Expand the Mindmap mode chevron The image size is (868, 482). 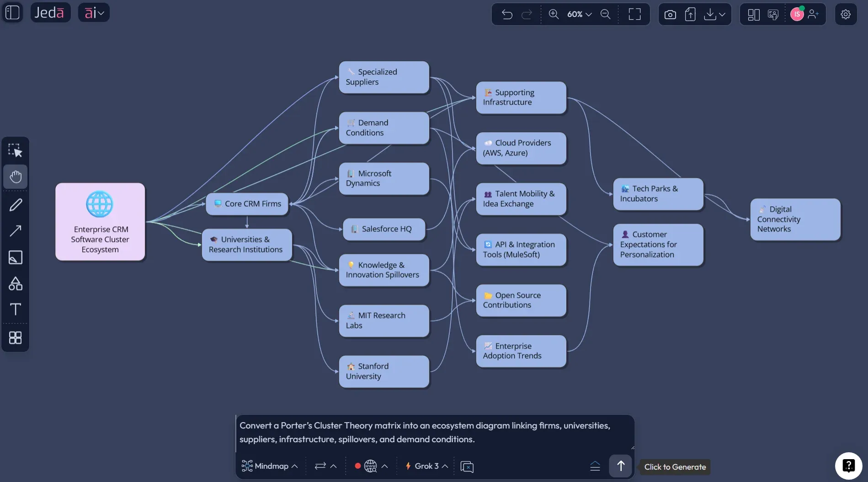(294, 466)
